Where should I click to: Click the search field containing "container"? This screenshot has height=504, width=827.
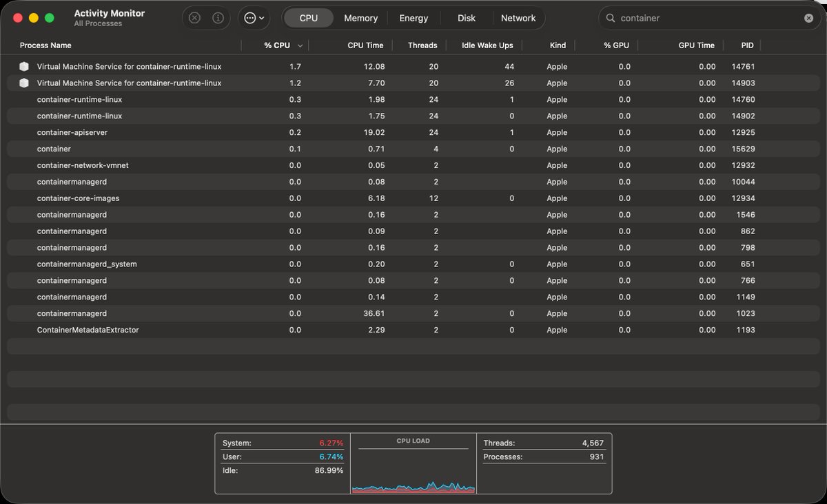710,18
